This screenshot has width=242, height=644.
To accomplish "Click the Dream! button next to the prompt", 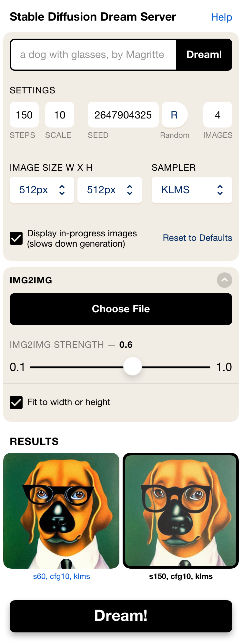I will point(204,54).
